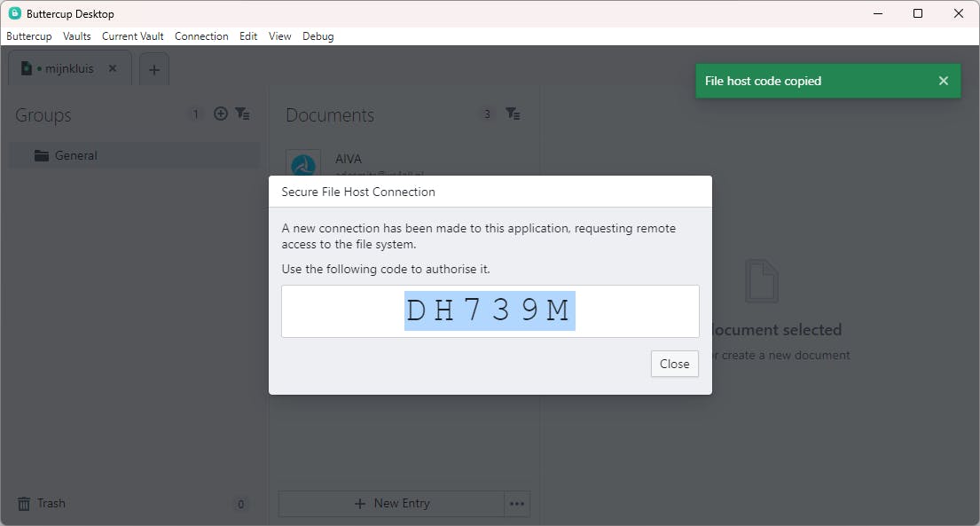This screenshot has width=980, height=526.
Task: Click the New Entry button
Action: point(392,504)
